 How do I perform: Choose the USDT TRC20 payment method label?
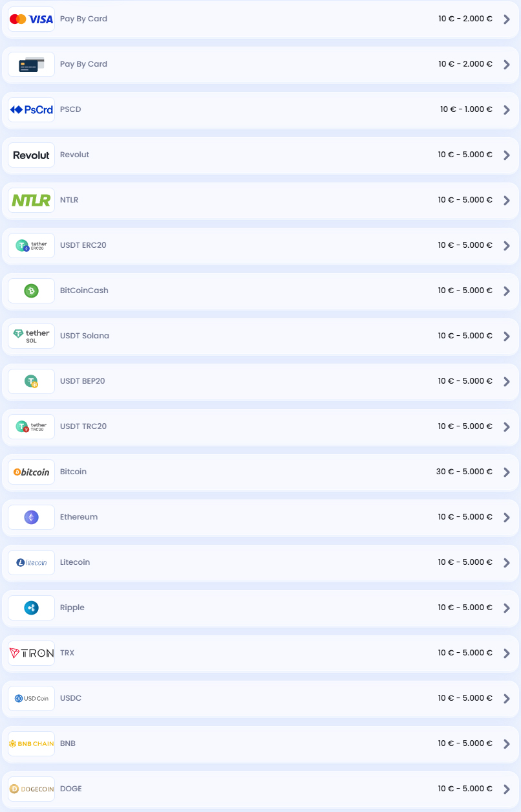point(83,426)
